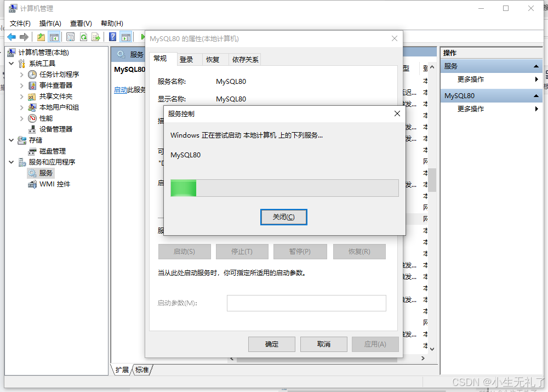Click the 暂停(P) service button
This screenshot has height=392, width=548.
pyautogui.click(x=300, y=252)
